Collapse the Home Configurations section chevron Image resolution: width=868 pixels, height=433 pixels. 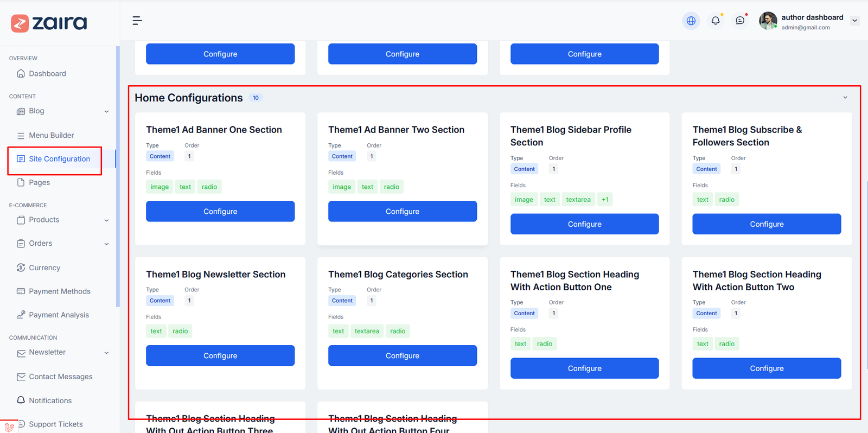(x=845, y=98)
